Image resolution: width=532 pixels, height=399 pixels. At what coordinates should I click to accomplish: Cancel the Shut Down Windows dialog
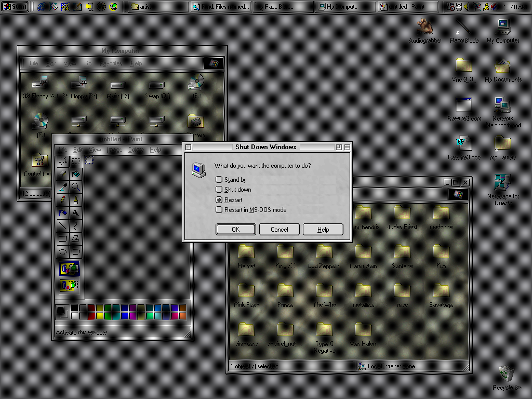tap(279, 229)
